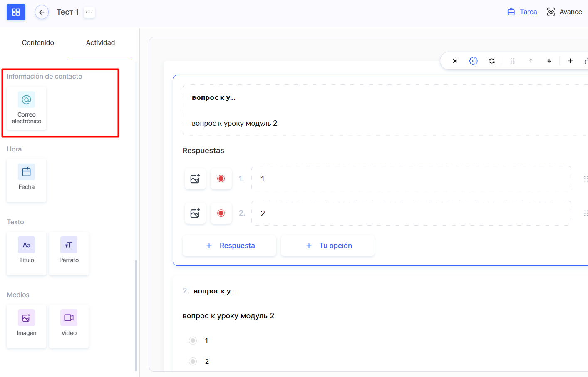
Task: Move the question down with the arrow
Action: [549, 61]
